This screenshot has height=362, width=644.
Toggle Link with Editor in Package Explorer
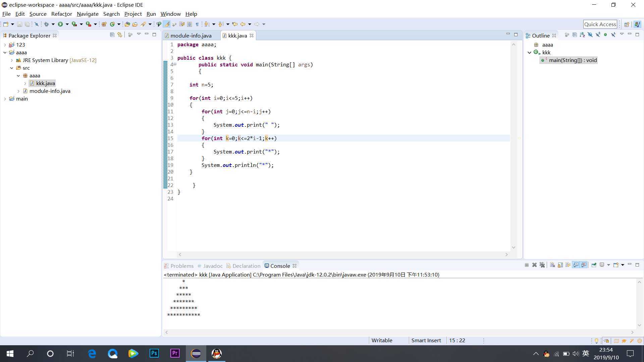pos(120,35)
